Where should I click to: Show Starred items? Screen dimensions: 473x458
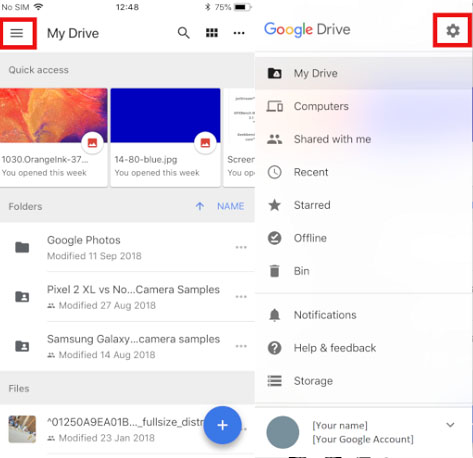click(x=364, y=205)
